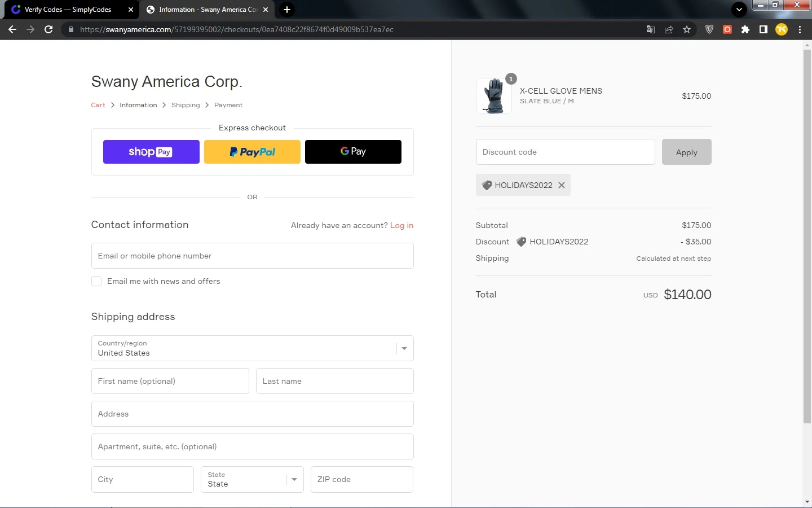The width and height of the screenshot is (812, 508).
Task: Click the page vertical scrollbar
Action: (807, 237)
